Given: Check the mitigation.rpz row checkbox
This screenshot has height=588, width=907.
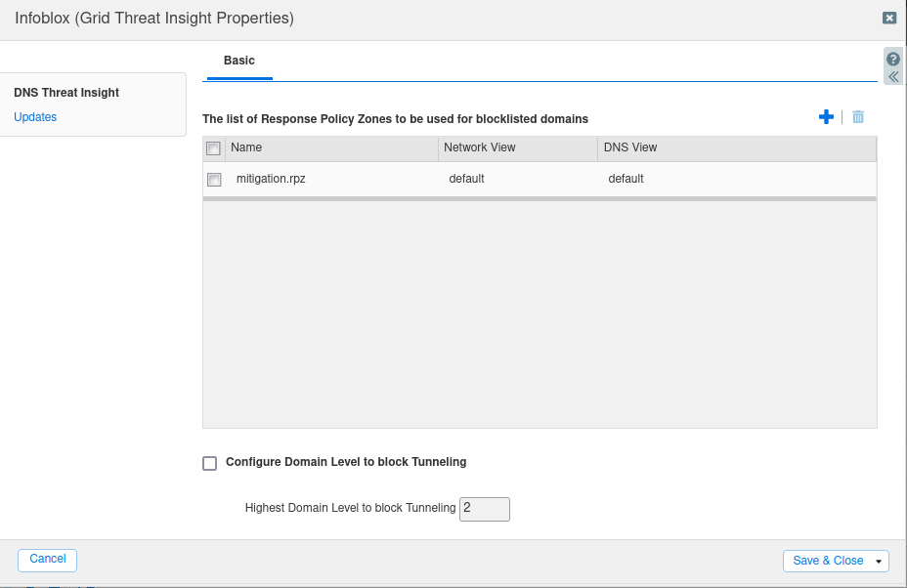Looking at the screenshot, I should coord(214,180).
